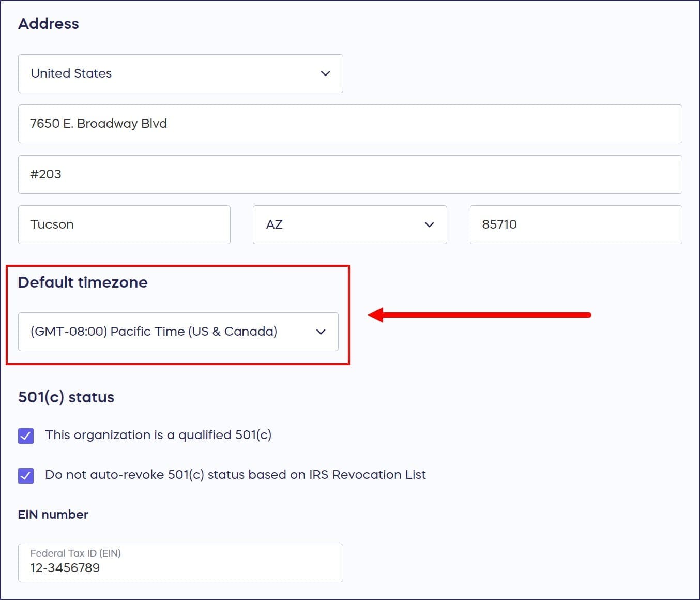
Task: Click the Federal Tax ID EIN field
Action: pos(180,568)
